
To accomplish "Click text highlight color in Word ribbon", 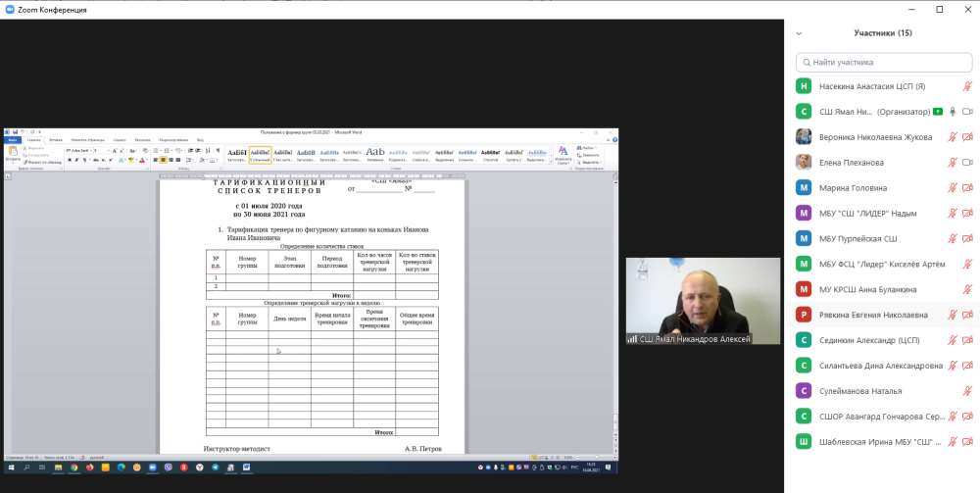I will (x=131, y=161).
